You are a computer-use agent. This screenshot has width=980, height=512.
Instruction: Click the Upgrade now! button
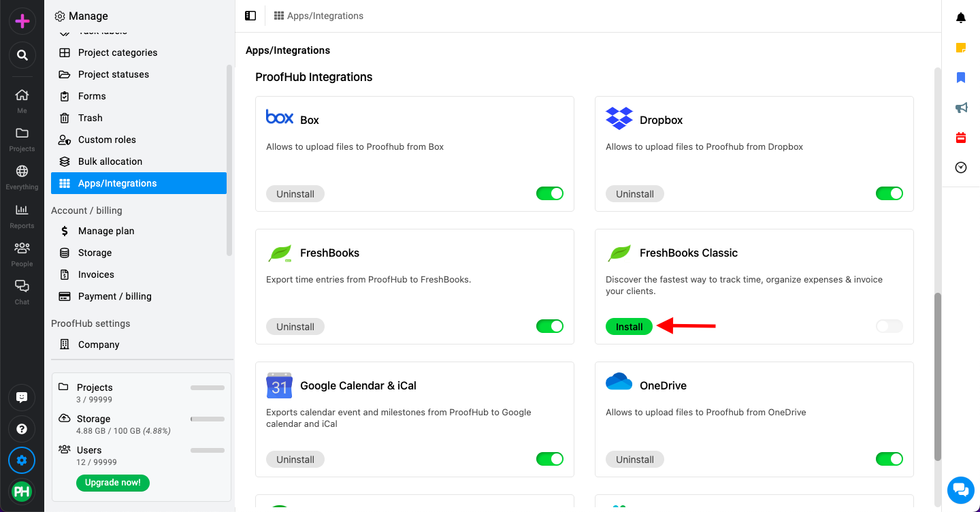113,483
